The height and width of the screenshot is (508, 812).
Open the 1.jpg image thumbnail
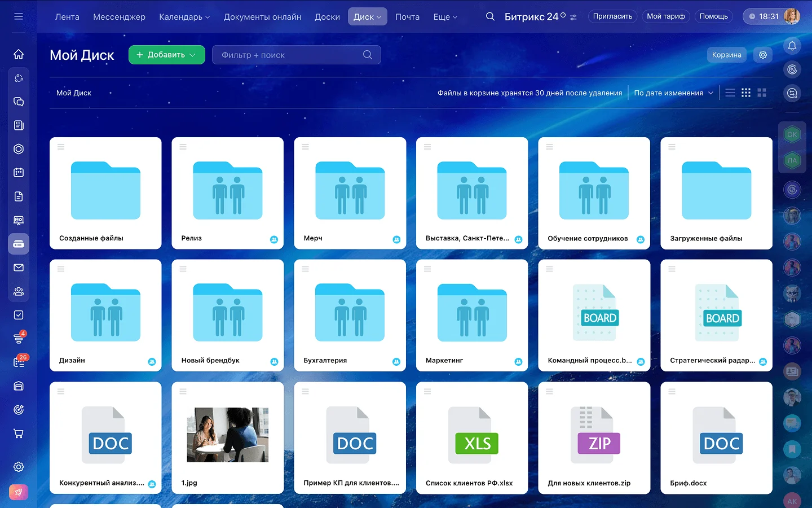pos(228,435)
